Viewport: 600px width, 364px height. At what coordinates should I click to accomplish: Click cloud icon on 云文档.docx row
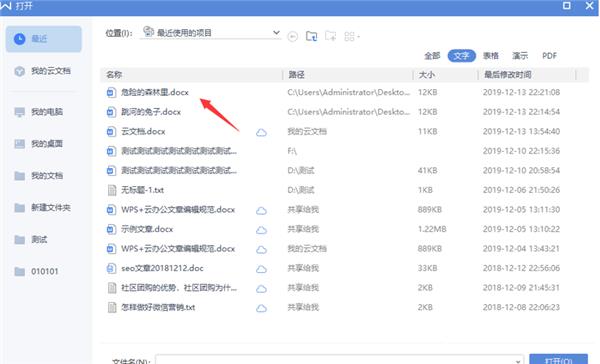point(261,132)
